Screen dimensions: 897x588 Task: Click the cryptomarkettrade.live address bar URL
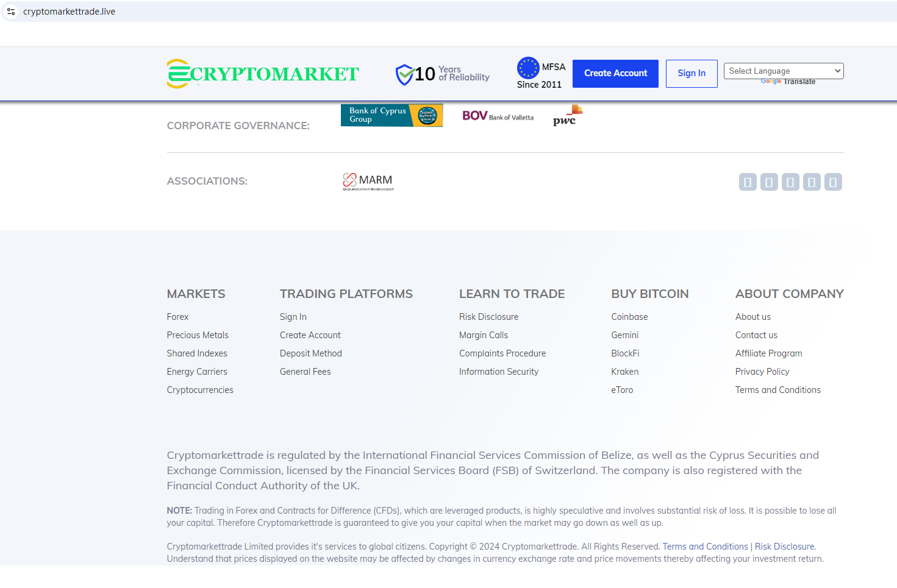(x=69, y=12)
